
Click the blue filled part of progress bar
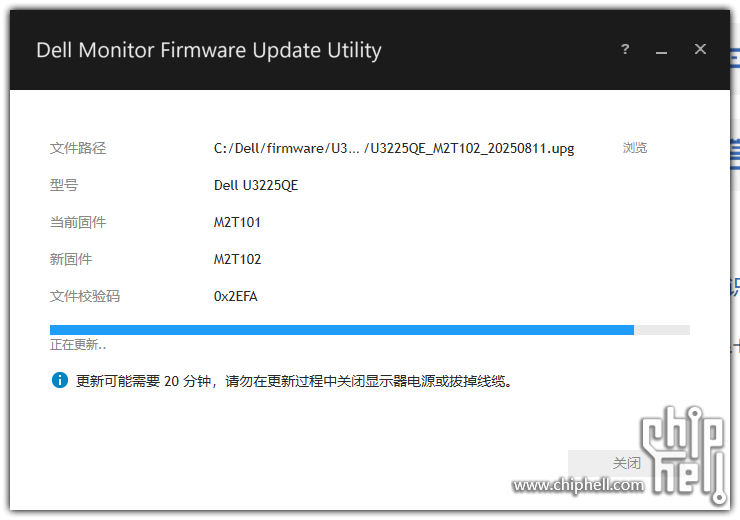pyautogui.click(x=342, y=330)
